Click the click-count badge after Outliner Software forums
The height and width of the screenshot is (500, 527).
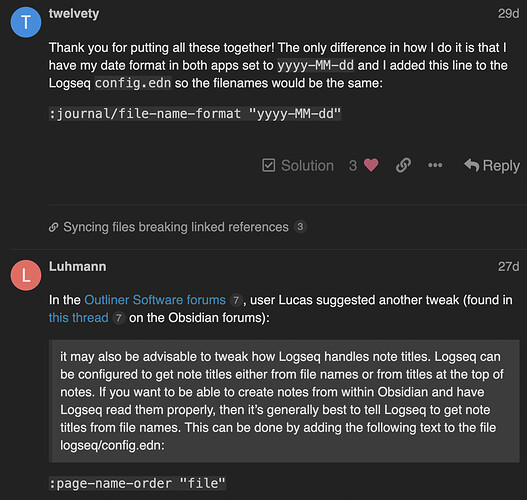236,300
